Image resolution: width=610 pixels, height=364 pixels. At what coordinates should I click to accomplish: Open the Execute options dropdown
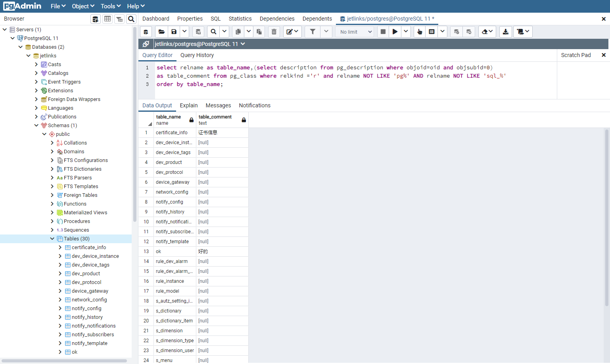[406, 32]
